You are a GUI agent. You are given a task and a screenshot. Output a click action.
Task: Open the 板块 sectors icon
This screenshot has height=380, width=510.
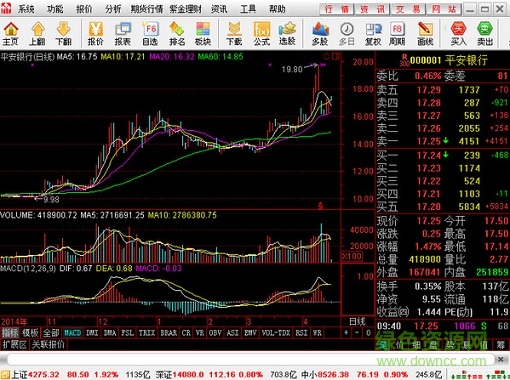pos(203,34)
